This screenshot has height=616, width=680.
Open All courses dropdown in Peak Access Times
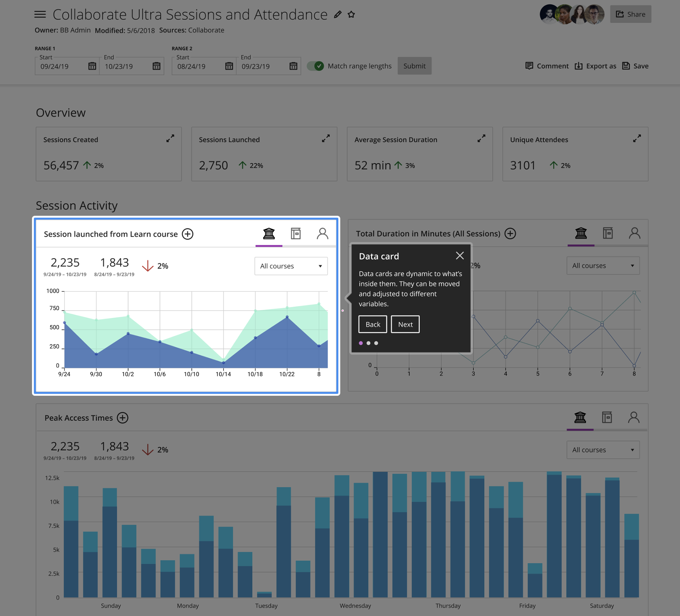click(x=603, y=450)
